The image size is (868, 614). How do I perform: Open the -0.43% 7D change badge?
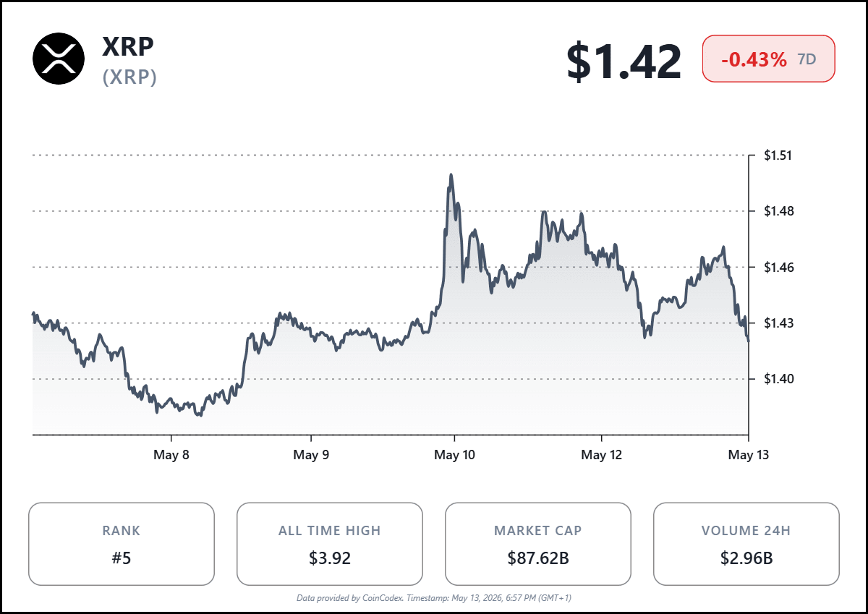[769, 59]
